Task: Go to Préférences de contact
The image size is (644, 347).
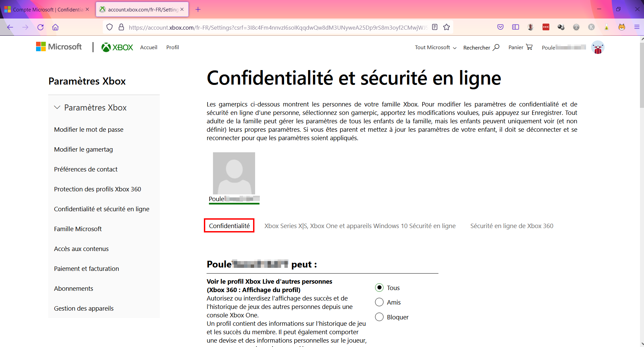Action: click(x=86, y=169)
